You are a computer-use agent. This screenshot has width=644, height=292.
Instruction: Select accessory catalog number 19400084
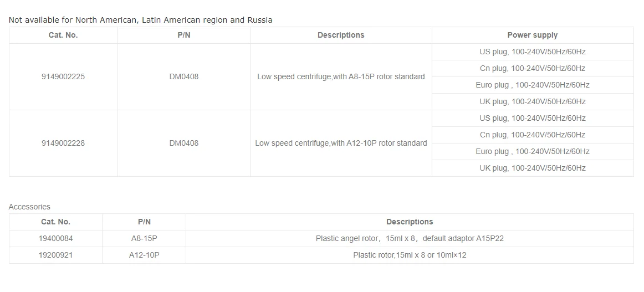click(x=55, y=238)
